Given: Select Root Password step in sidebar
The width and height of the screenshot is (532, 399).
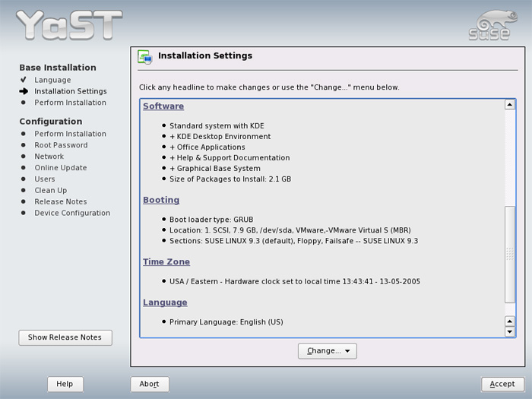Looking at the screenshot, I should click(x=61, y=145).
